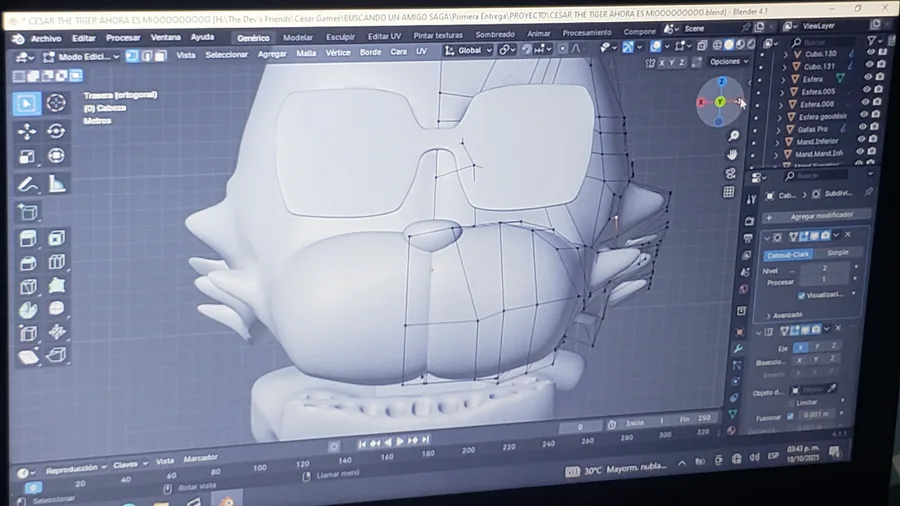Viewport: 900px width, 506px height.
Task: Select the Poly Build tool
Action: coord(57,285)
